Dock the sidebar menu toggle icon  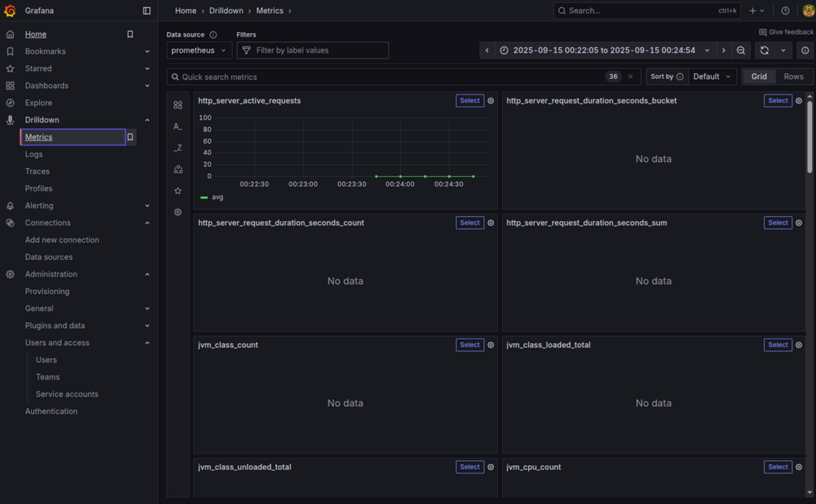(146, 11)
